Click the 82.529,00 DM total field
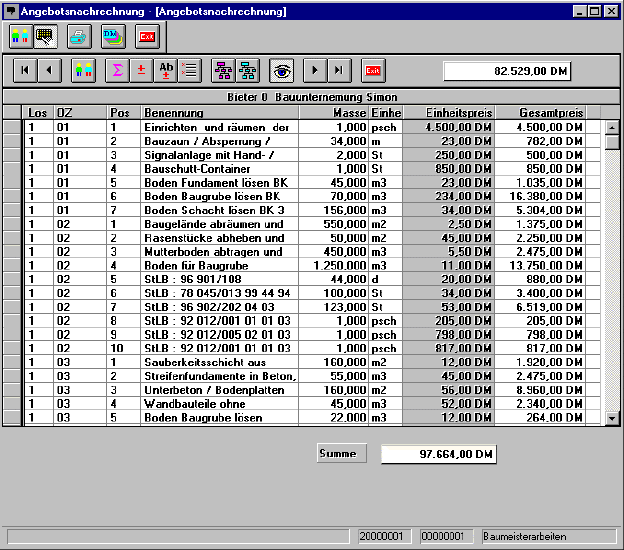624x550 pixels. [x=507, y=71]
